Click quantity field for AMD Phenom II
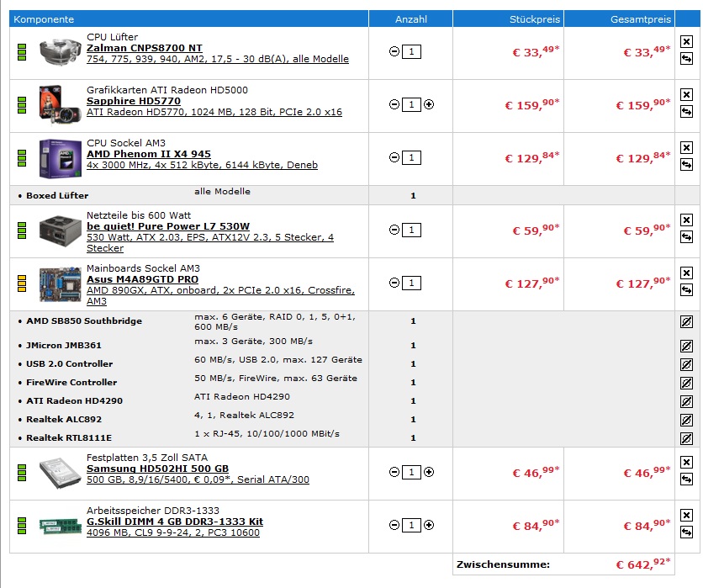Viewport: 703px width, 588px height. click(411, 157)
